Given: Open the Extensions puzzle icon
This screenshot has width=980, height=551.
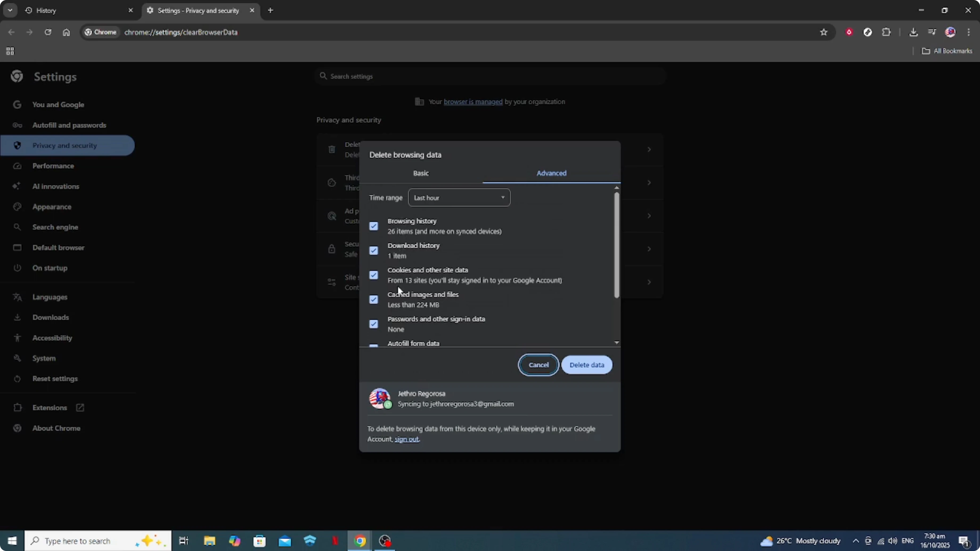Looking at the screenshot, I should click(x=886, y=32).
